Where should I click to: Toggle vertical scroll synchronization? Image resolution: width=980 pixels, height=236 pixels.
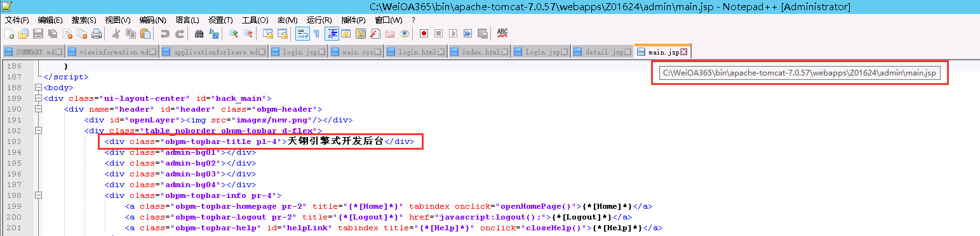[268, 34]
